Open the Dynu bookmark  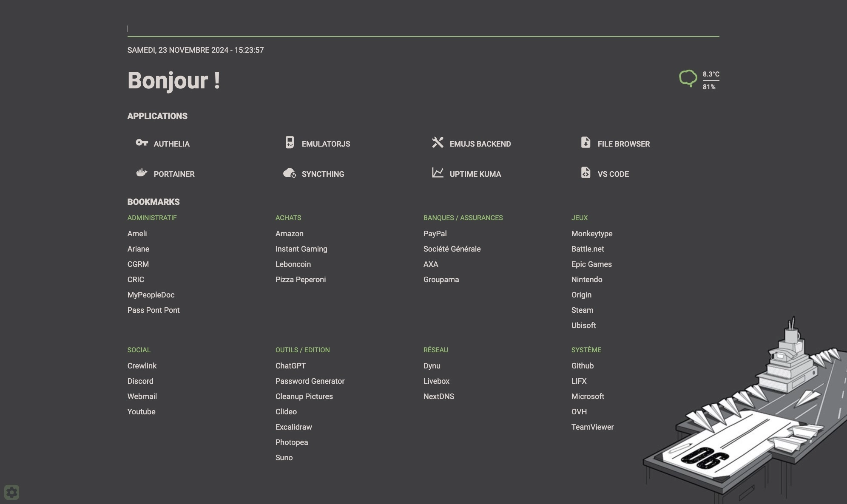click(x=432, y=366)
